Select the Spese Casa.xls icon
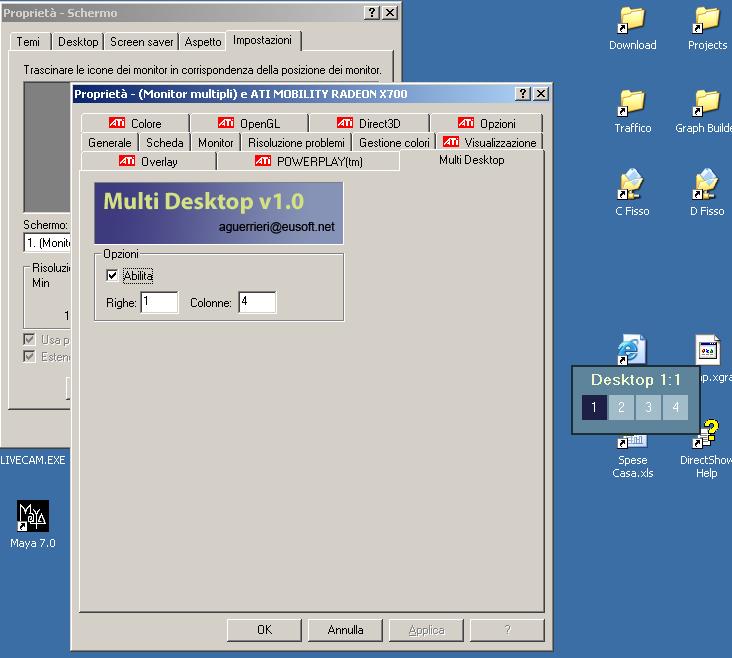 (633, 458)
